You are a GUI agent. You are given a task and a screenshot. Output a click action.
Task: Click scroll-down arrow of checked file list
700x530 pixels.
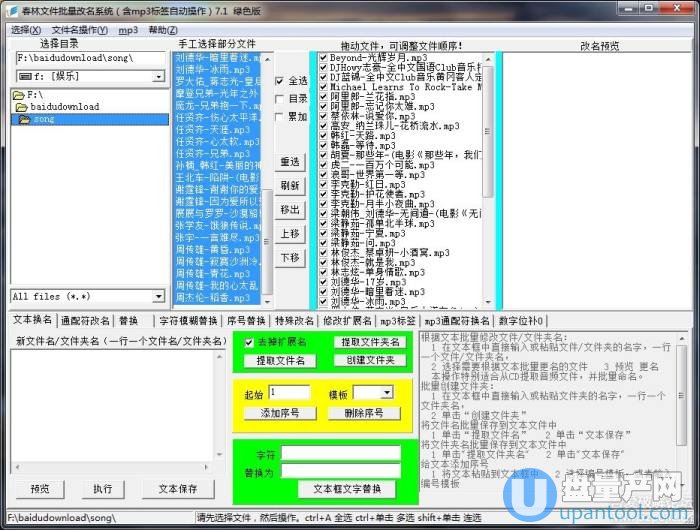pos(488,302)
